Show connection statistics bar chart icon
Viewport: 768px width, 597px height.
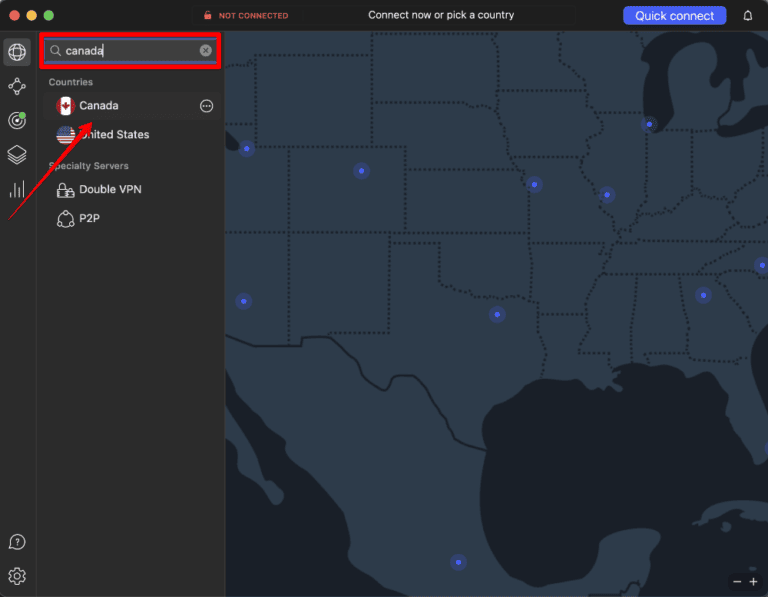tap(17, 188)
